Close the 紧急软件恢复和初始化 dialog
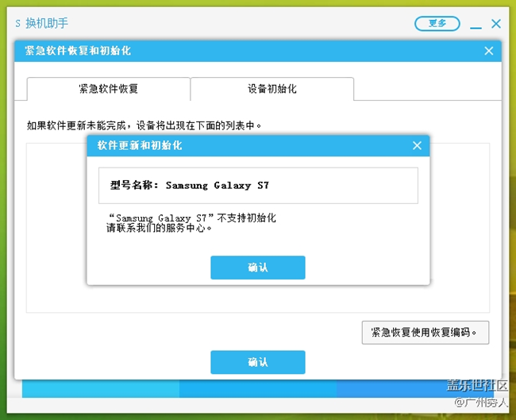The width and height of the screenshot is (516, 420). click(489, 51)
